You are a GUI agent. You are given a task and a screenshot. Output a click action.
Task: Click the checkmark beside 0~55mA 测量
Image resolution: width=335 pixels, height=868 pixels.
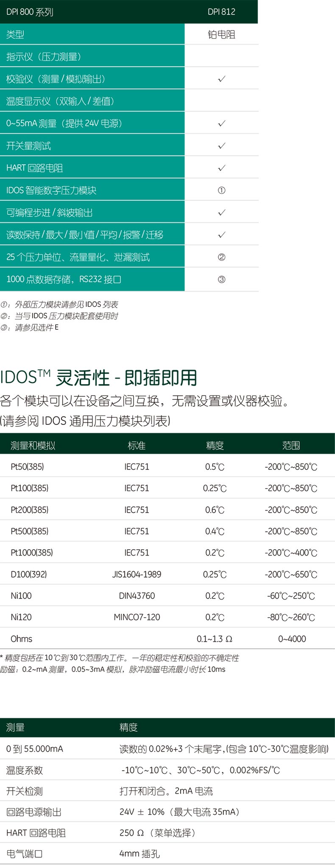[x=221, y=124]
